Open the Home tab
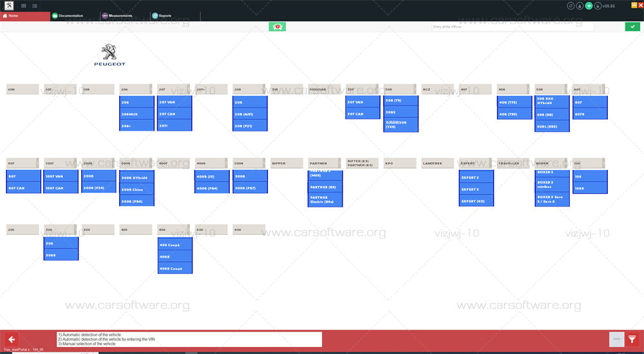The width and height of the screenshot is (644, 354). click(25, 16)
